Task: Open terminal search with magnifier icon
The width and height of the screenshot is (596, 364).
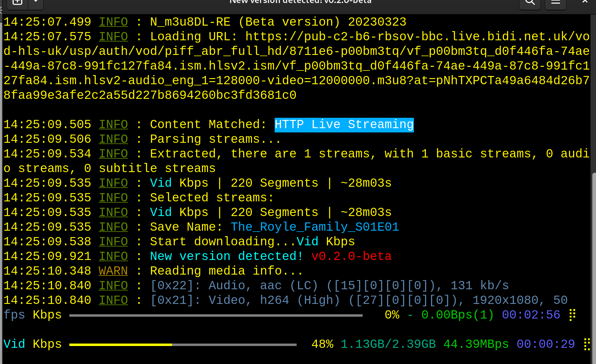Action: click(530, 2)
